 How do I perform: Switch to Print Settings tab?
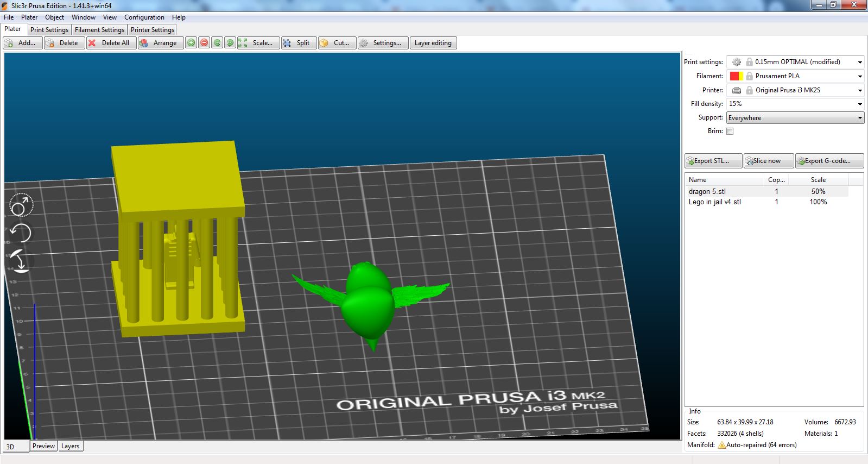tap(49, 30)
